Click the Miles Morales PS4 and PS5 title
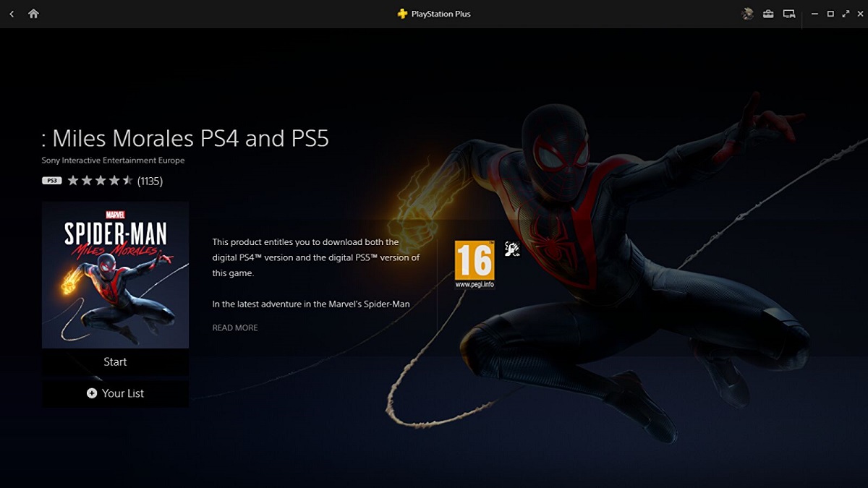The height and width of the screenshot is (488, 868). 186,138
